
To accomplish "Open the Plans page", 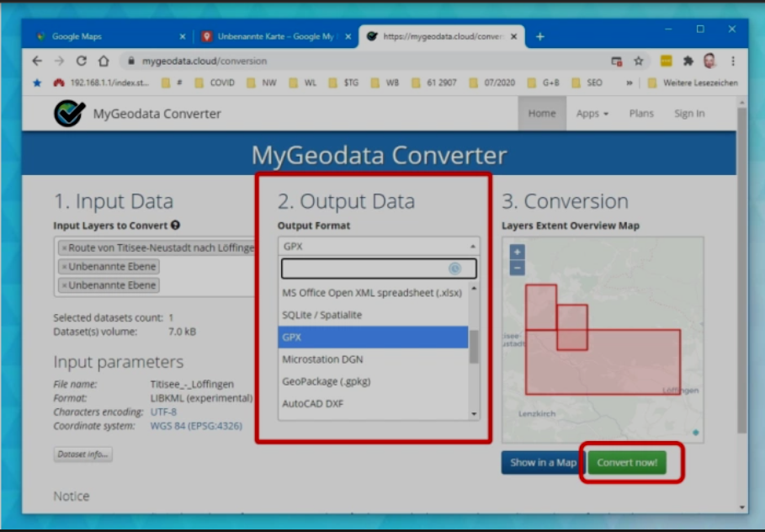I will click(641, 114).
